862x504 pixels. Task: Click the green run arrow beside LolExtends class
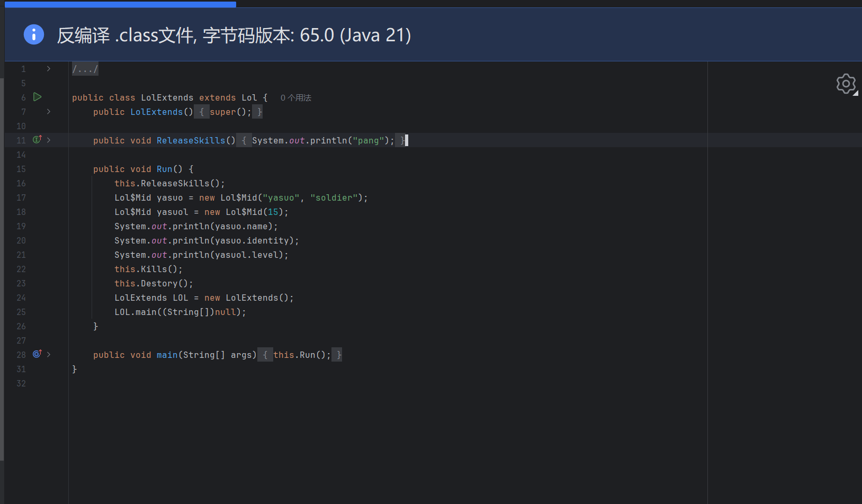coord(38,97)
